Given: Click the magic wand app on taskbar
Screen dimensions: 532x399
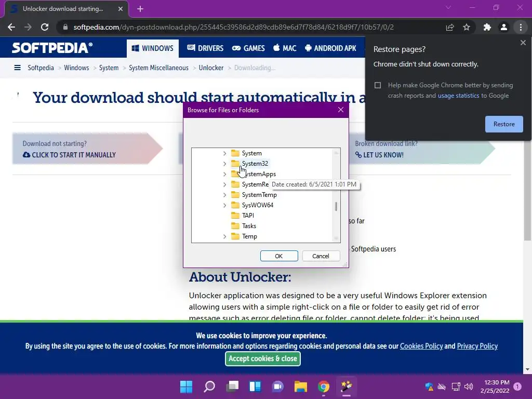Looking at the screenshot, I should coord(347,387).
